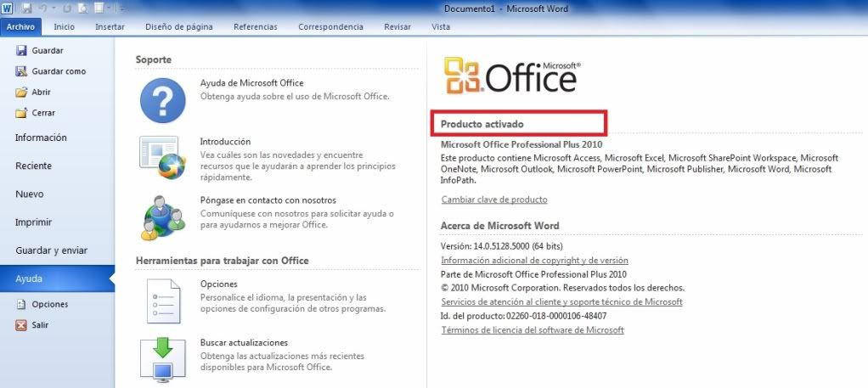
Task: Click the Undo arrow icon in quick access toolbar
Action: pyautogui.click(x=42, y=8)
